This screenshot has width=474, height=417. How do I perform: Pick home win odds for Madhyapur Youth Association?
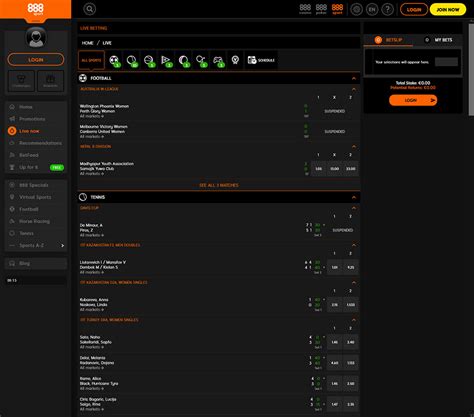(x=318, y=169)
